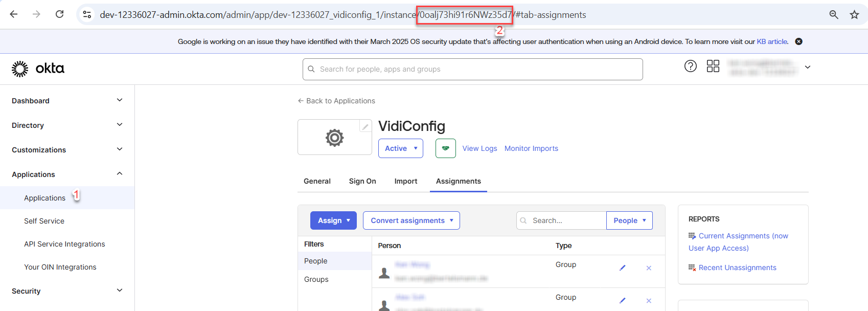The height and width of the screenshot is (311, 868).
Task: Open the People search-type dropdown
Action: coord(629,220)
